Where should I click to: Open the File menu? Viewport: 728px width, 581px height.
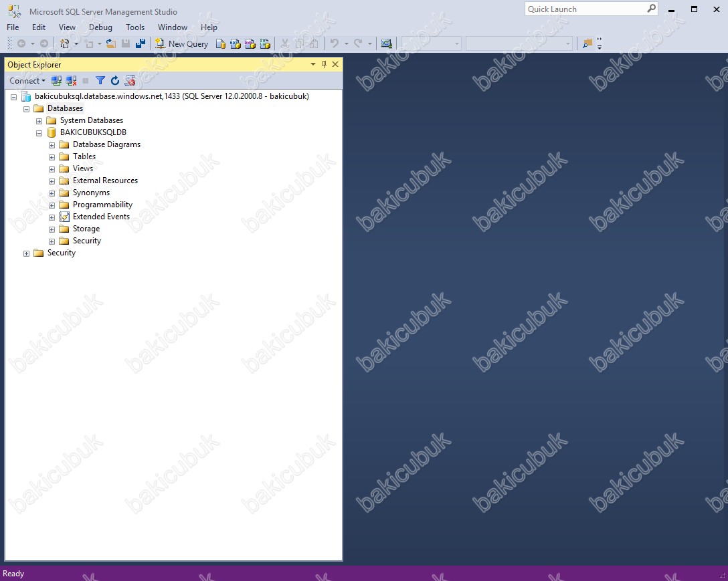[x=13, y=27]
